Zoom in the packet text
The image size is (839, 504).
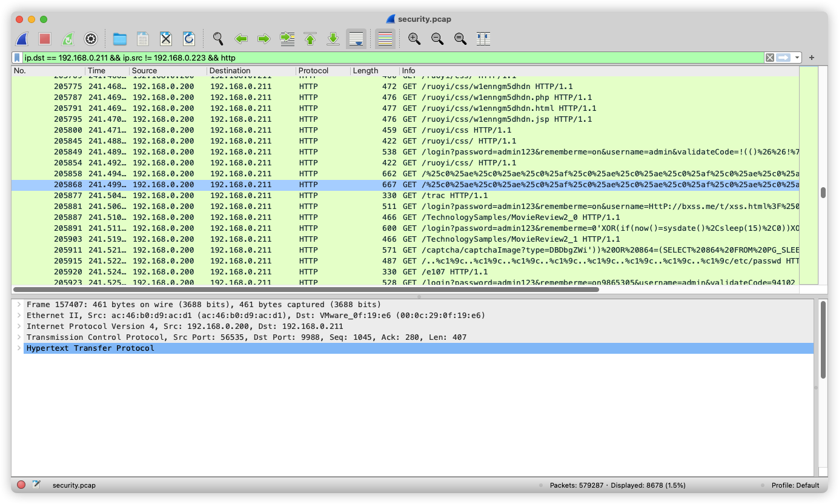click(414, 39)
